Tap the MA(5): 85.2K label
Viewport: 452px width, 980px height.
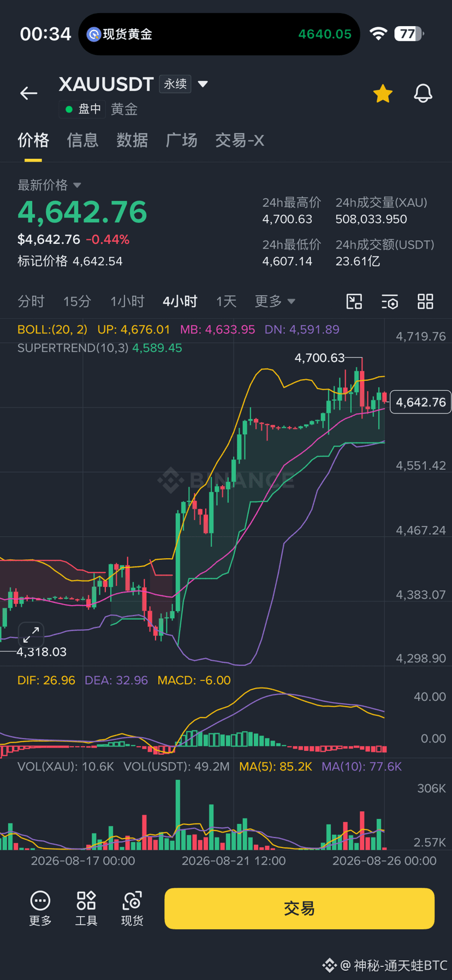pos(276,767)
